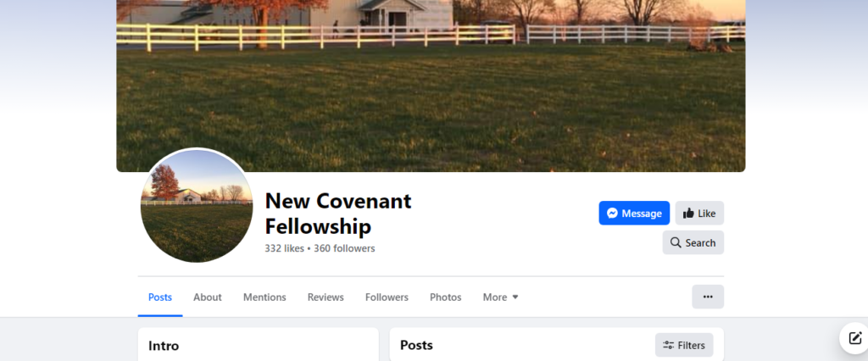The image size is (868, 361).
Task: Click the Posts heading beside Filters
Action: [x=416, y=345]
